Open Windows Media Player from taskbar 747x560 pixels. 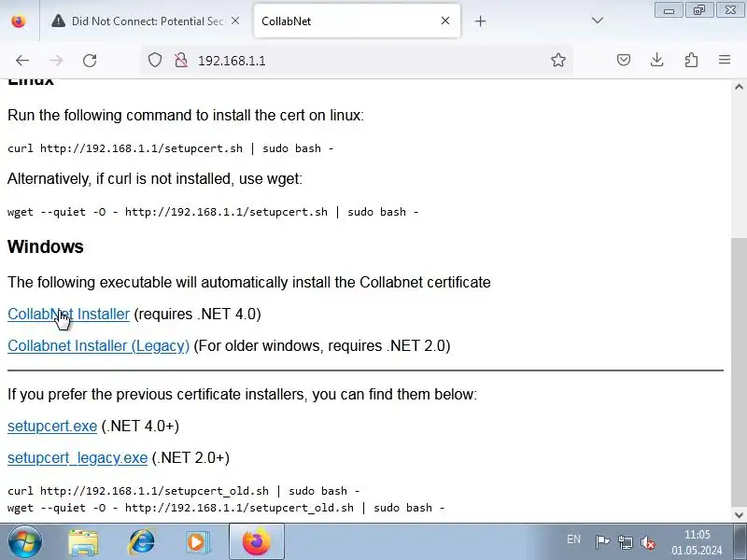pos(197,542)
